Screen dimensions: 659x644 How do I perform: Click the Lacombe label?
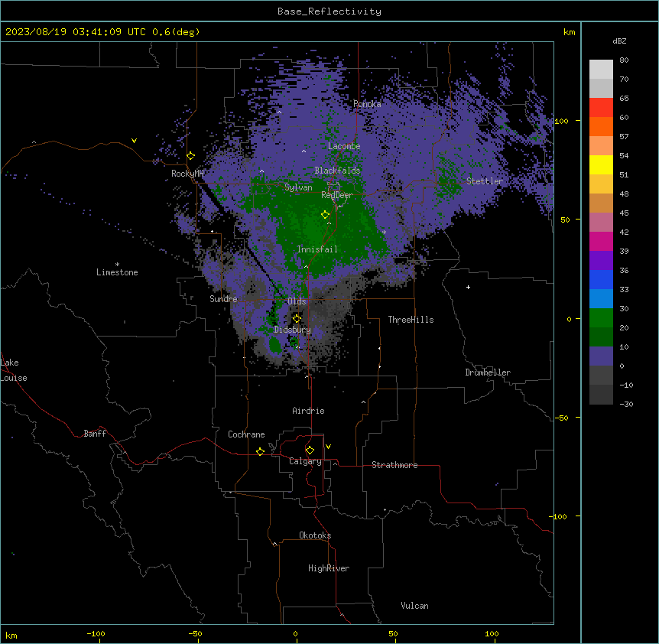344,146
